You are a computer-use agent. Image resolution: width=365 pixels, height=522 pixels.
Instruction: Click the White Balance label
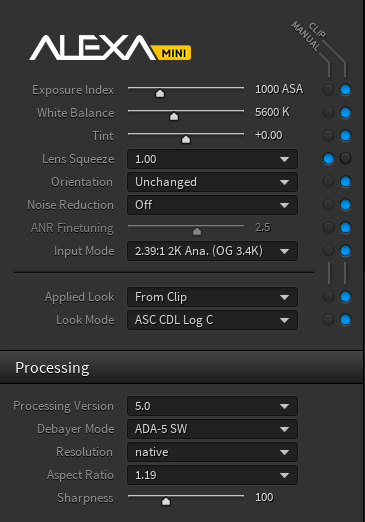point(75,113)
